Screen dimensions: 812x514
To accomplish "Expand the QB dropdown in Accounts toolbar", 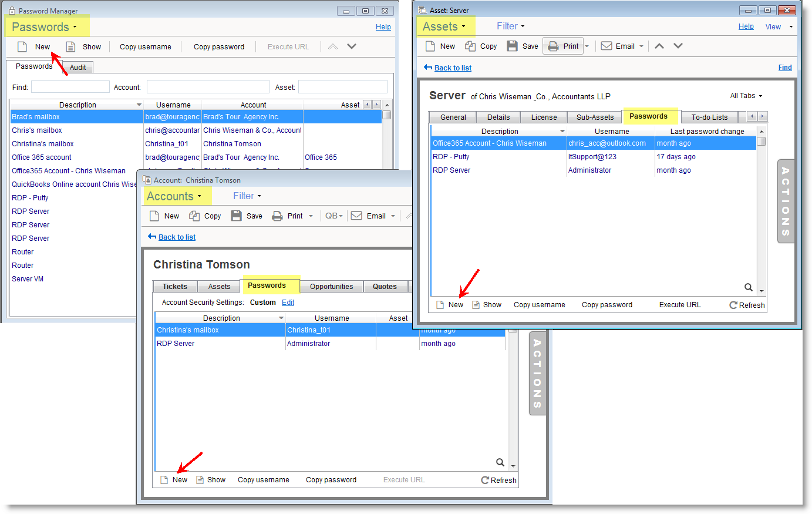I will point(333,216).
